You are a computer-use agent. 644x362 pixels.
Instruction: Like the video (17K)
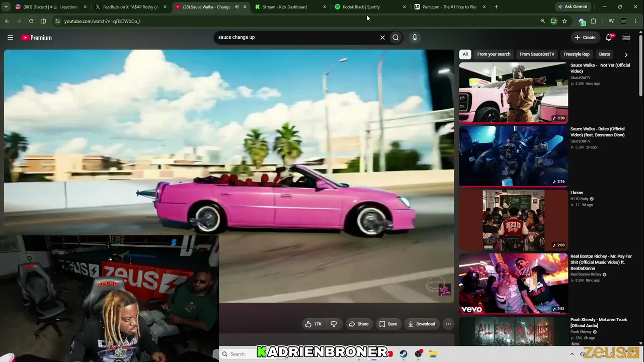[313, 324]
